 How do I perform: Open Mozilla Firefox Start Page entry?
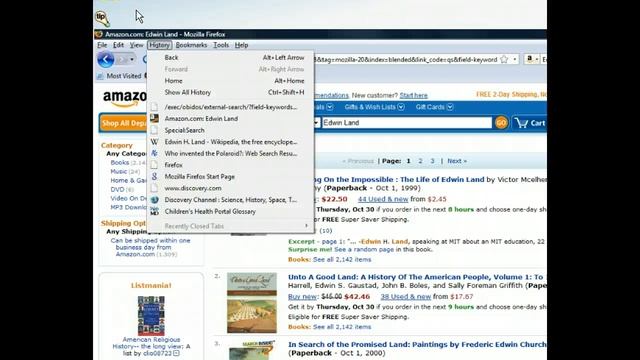point(231,177)
